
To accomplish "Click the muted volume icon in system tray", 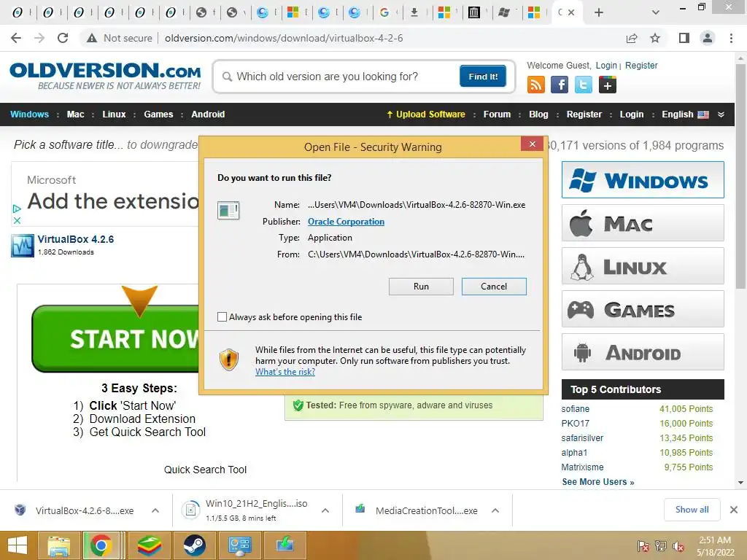I will (x=678, y=546).
